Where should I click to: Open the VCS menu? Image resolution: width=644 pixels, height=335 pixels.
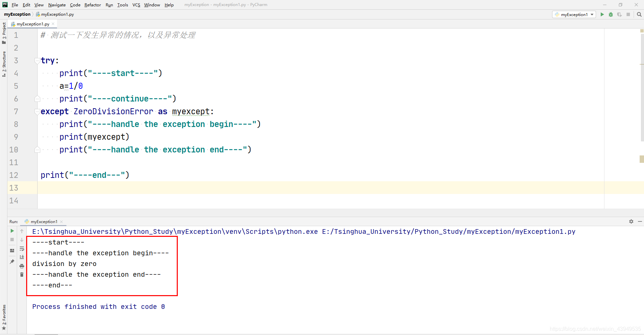136,5
